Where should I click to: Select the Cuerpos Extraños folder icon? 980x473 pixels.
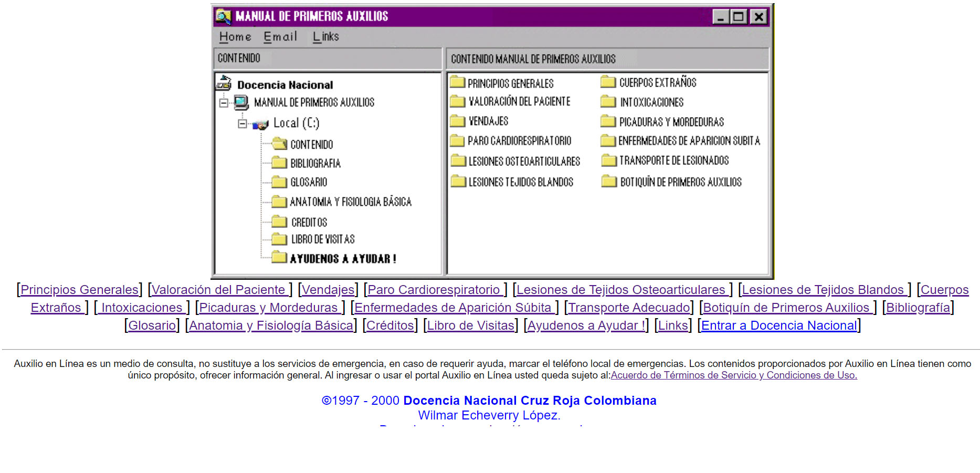click(x=608, y=82)
